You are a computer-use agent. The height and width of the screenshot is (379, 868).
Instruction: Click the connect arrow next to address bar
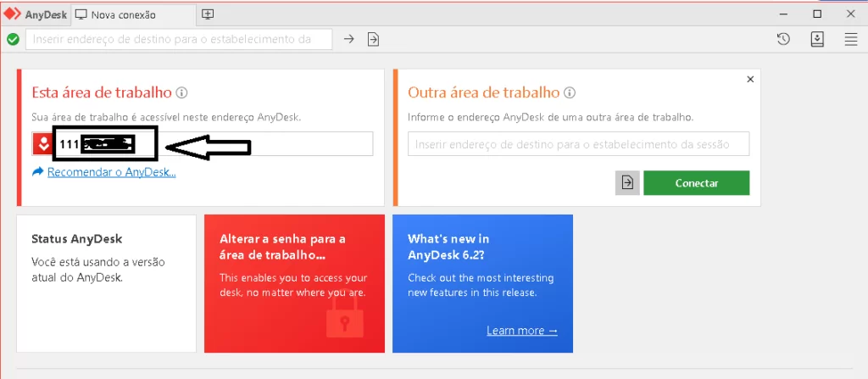coord(348,39)
